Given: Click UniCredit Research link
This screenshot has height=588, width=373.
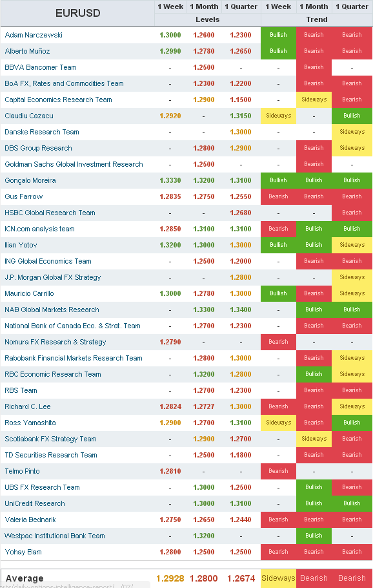Looking at the screenshot, I should (35, 503).
